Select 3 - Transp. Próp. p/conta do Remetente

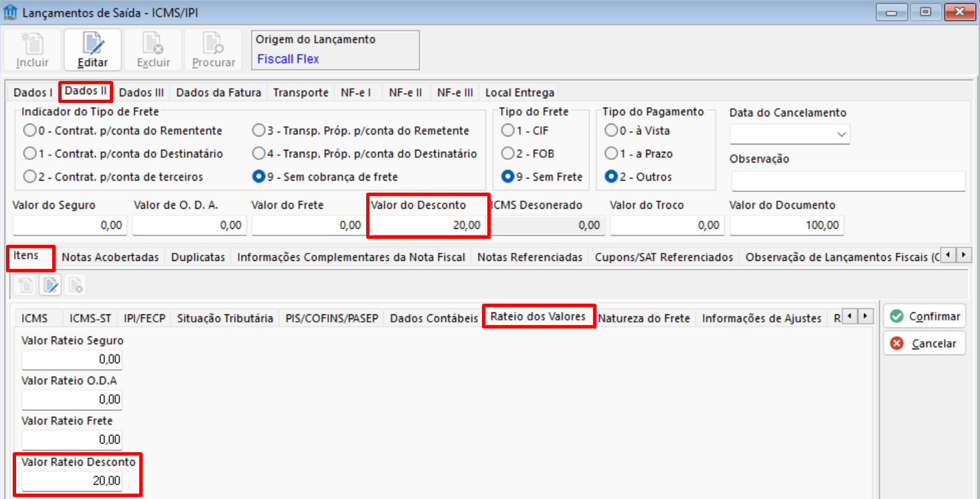pos(361,130)
